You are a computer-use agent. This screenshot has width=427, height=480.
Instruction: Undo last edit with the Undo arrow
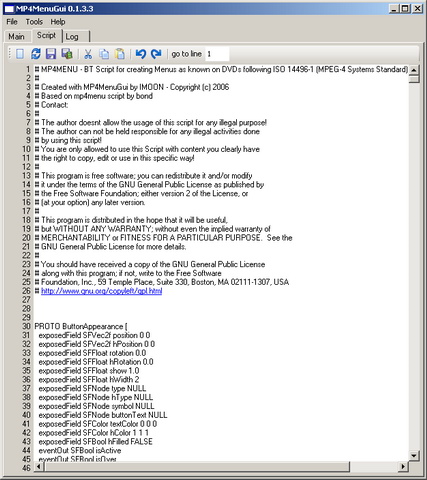[141, 54]
